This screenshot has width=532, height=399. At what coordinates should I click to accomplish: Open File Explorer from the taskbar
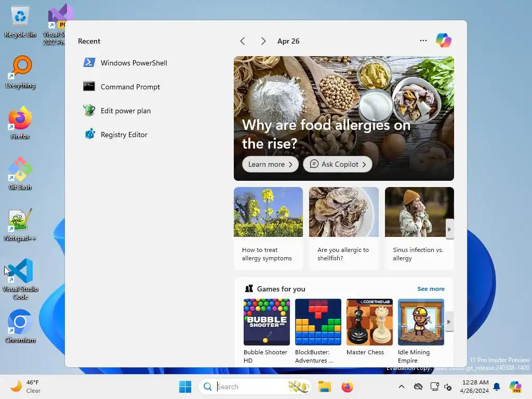tap(325, 387)
